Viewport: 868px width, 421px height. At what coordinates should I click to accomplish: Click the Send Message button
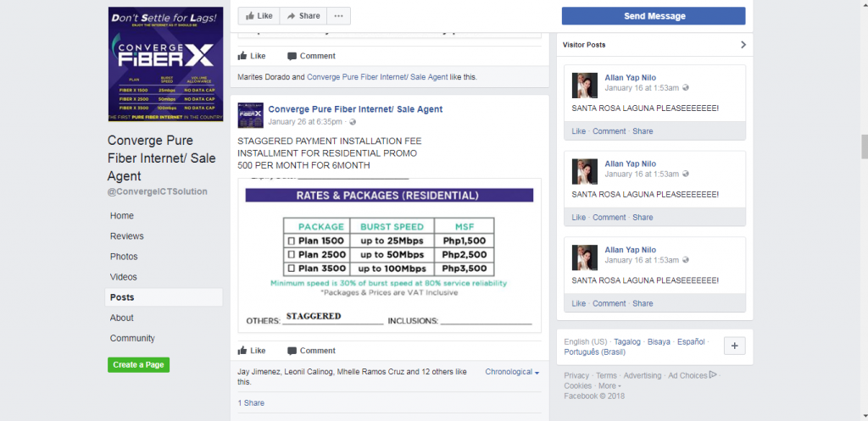click(x=654, y=16)
